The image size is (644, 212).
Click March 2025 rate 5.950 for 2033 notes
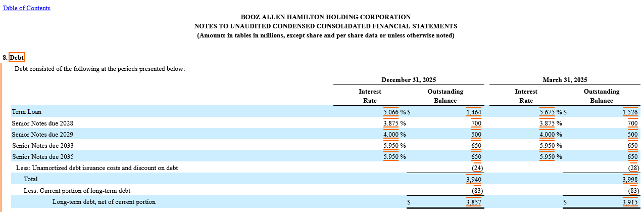pyautogui.click(x=547, y=145)
